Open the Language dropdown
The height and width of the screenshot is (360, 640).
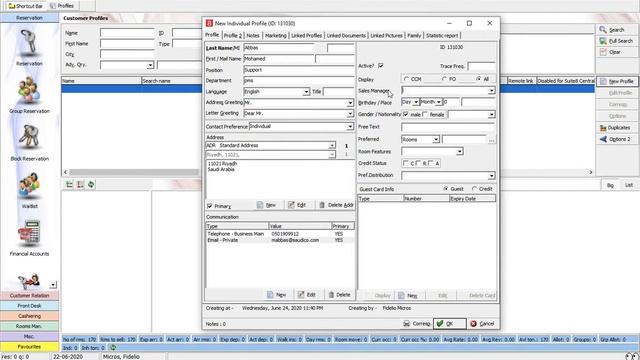click(x=306, y=92)
